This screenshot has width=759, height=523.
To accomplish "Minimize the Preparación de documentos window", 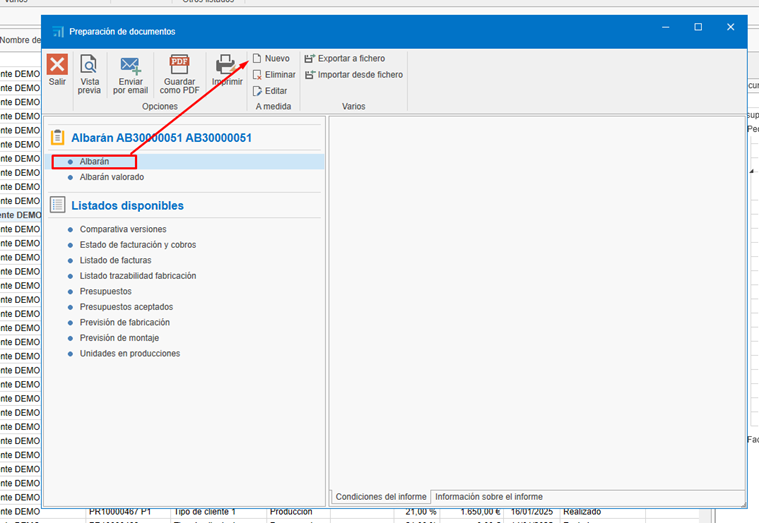I will [x=666, y=27].
